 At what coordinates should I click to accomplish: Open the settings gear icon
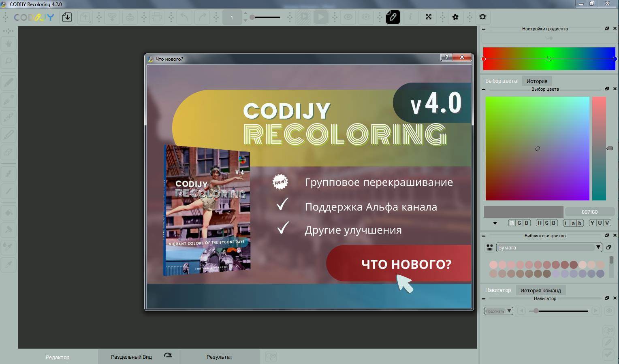tap(455, 17)
